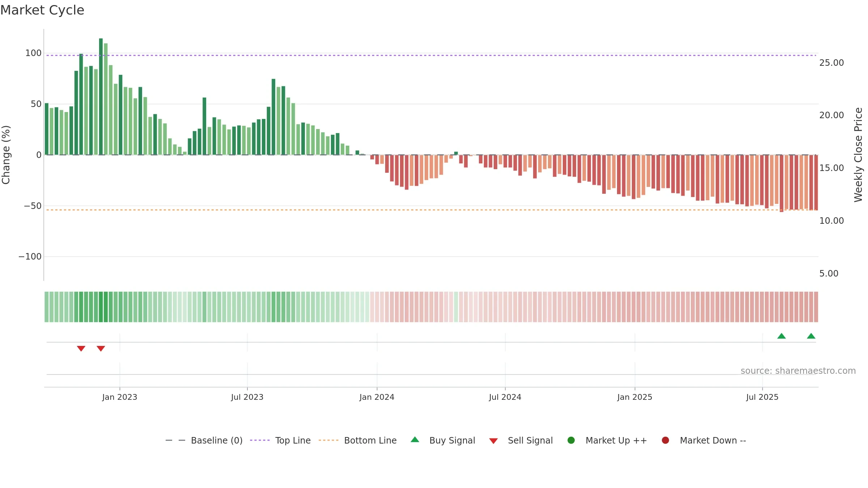868x488 pixels.
Task: Click the Change (%) axis title
Action: coord(6,155)
